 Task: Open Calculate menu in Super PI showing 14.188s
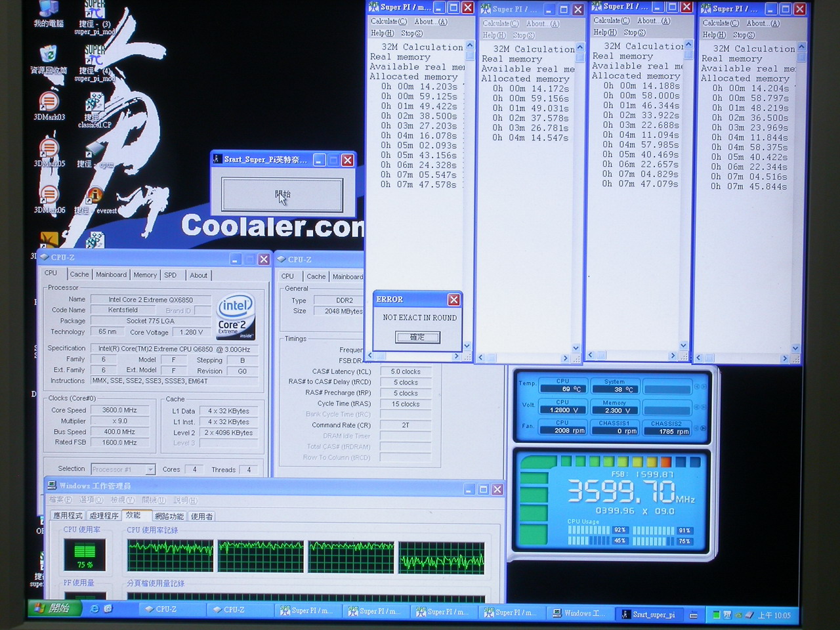[x=611, y=20]
